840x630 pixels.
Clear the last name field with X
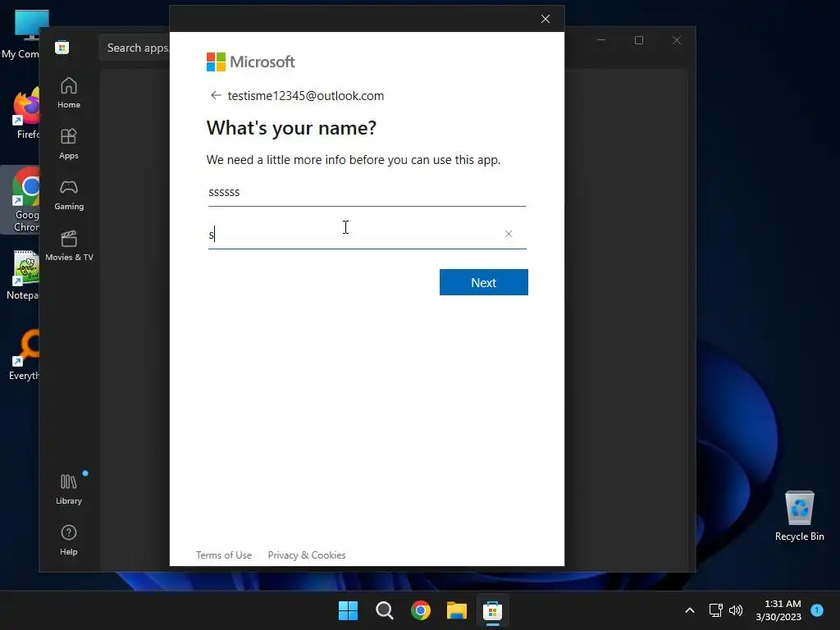click(509, 234)
